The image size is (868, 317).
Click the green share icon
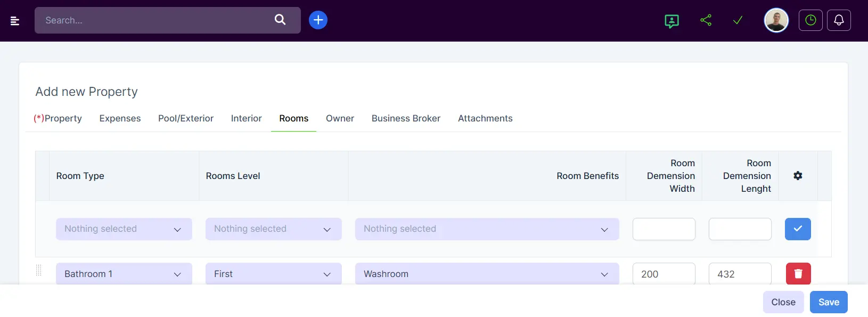706,20
